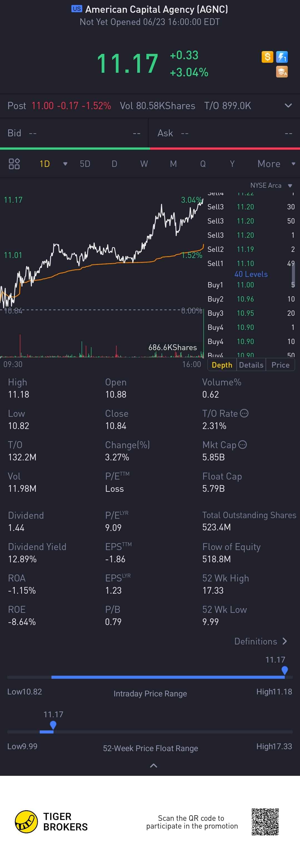Select the 5D chart period
300x868 pixels.
tap(85, 164)
